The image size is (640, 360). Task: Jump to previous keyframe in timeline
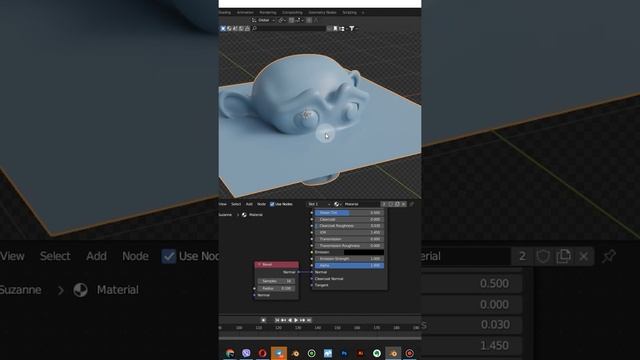point(283,320)
